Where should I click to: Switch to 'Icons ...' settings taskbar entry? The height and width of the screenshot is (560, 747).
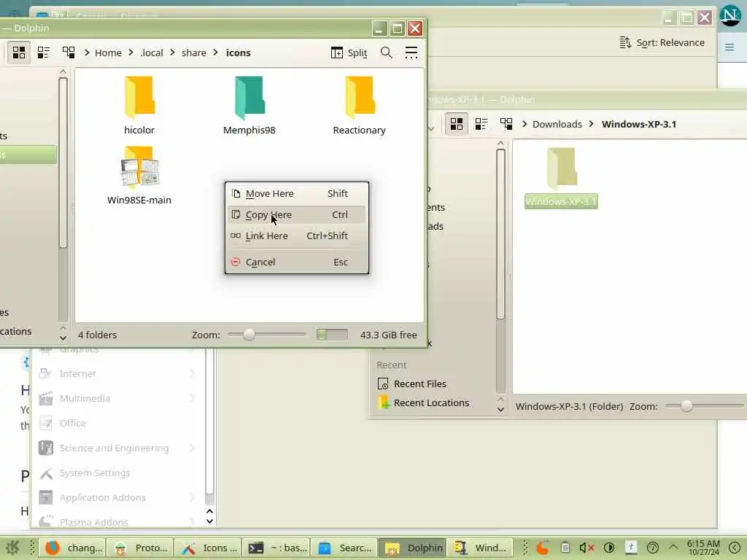[208, 548]
